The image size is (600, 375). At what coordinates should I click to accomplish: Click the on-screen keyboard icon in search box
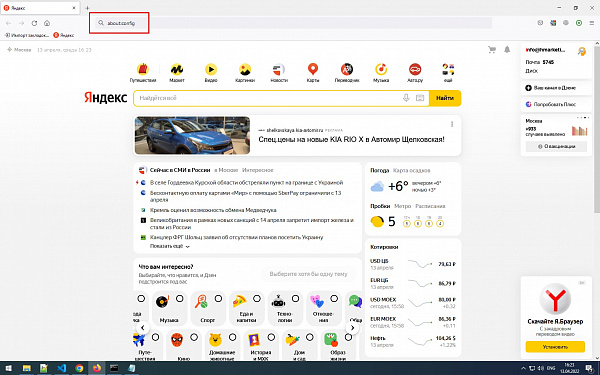(x=420, y=98)
